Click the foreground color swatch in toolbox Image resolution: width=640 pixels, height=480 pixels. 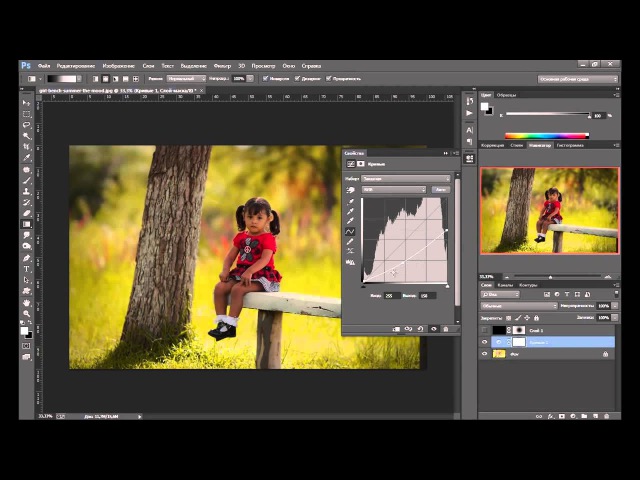pos(24,330)
